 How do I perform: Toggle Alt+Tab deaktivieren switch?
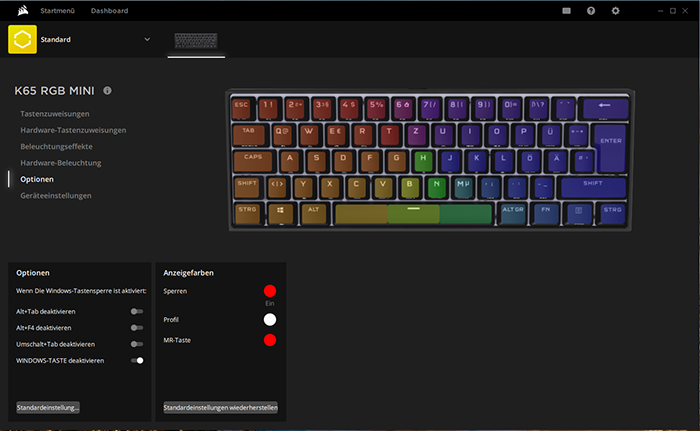[137, 311]
